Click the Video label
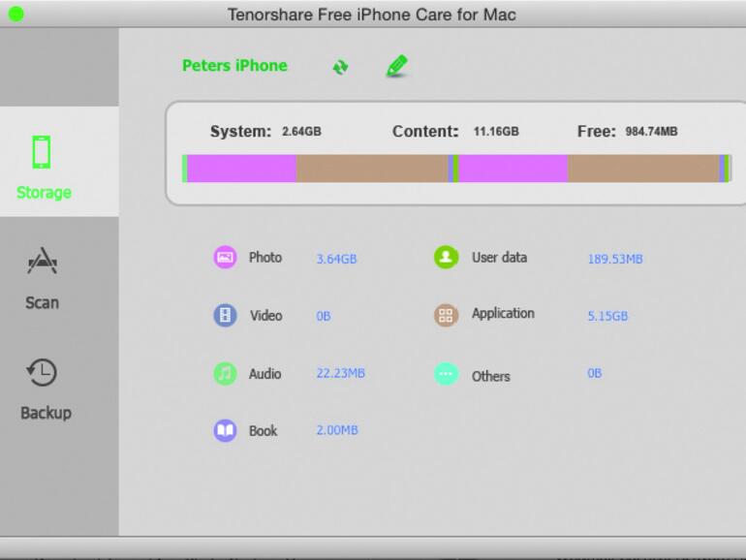The image size is (746, 560). pos(266,316)
